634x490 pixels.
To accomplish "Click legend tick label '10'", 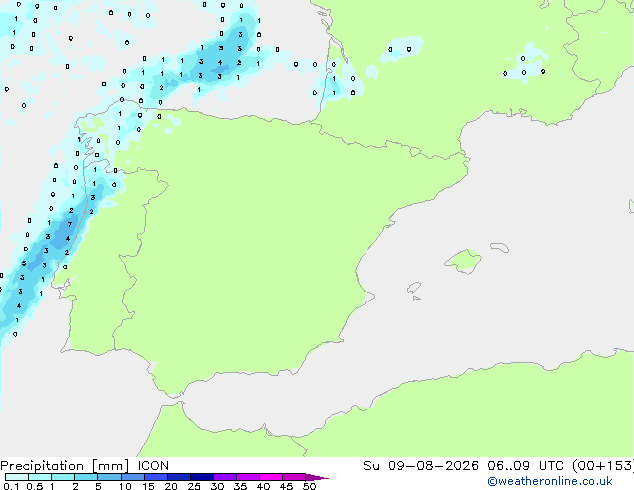I will [125, 486].
